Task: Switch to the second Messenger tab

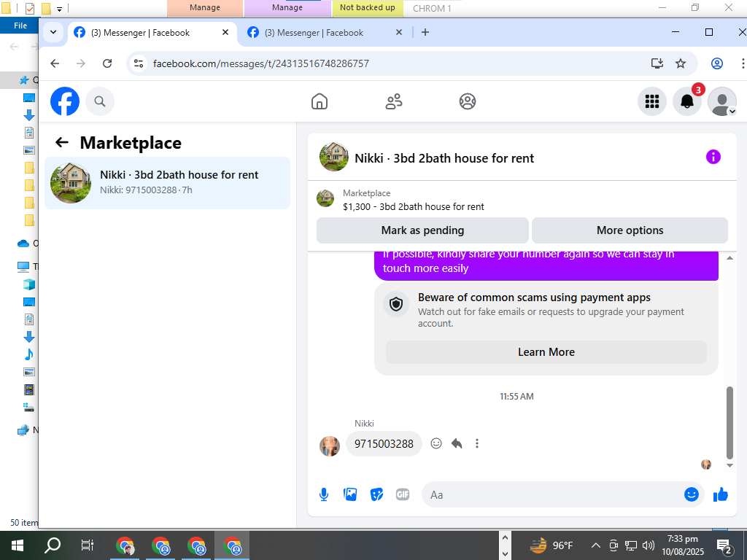Action: coord(314,32)
